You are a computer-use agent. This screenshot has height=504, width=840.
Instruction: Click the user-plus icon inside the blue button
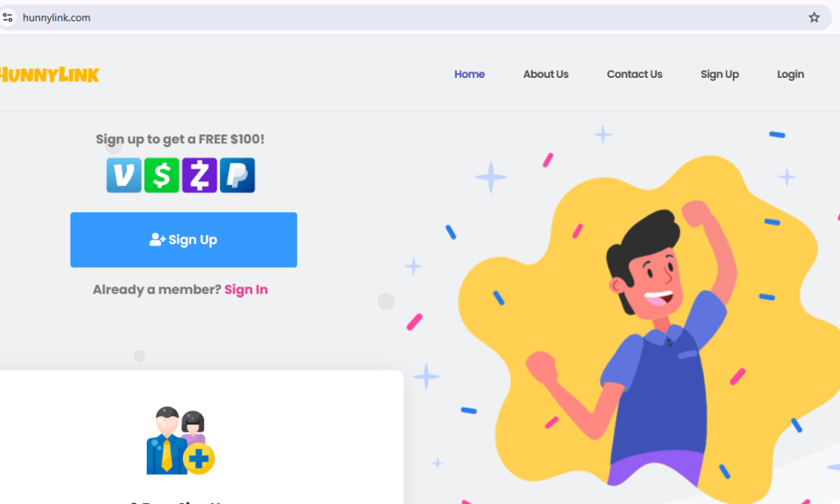[x=157, y=239]
